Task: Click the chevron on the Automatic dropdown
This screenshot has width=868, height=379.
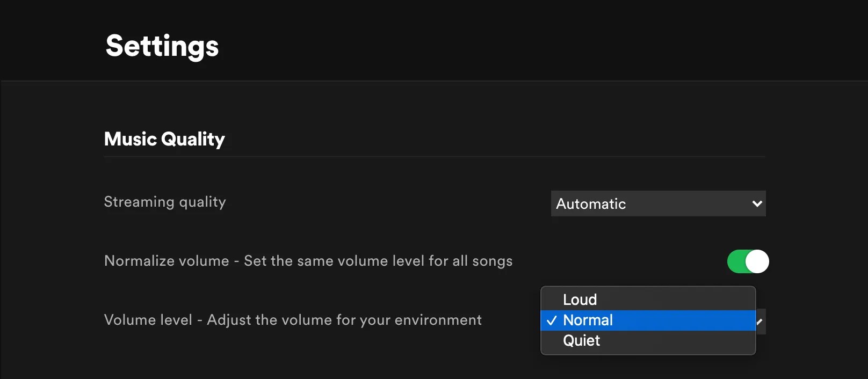Action: pos(757,204)
